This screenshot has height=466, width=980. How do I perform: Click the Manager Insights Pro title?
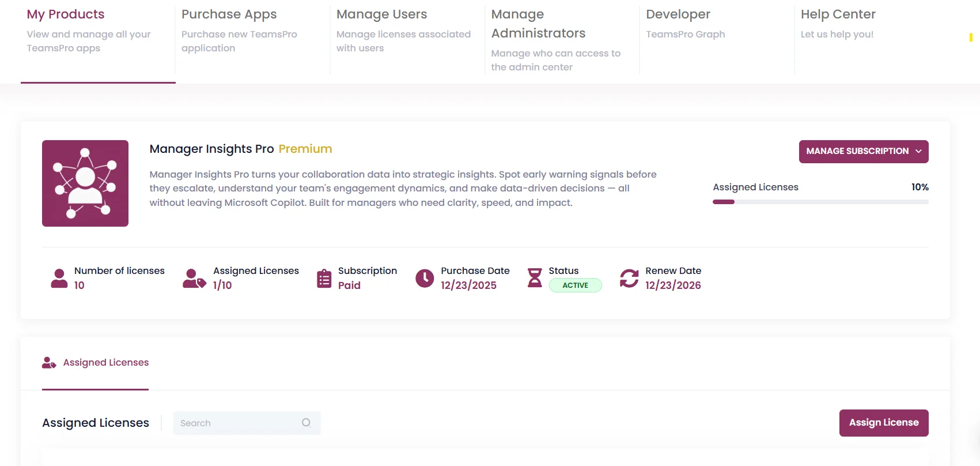(x=211, y=149)
